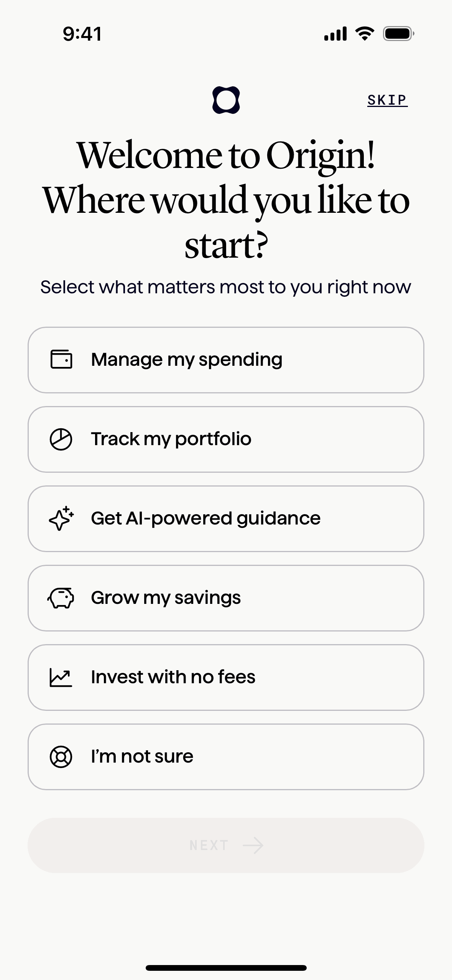
Task: Tap the home indicator bar
Action: point(226,968)
